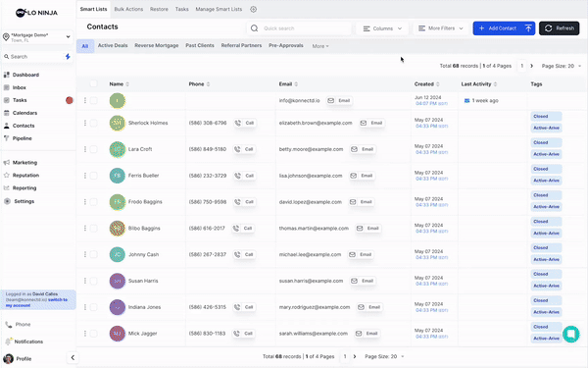Select the checkbox for Mick Jagger
Image resolution: width=588 pixels, height=368 pixels.
click(x=93, y=333)
